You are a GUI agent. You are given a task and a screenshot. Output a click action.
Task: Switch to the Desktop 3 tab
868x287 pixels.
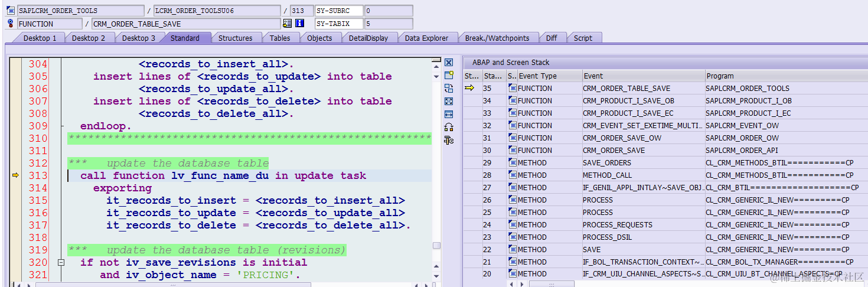[138, 38]
